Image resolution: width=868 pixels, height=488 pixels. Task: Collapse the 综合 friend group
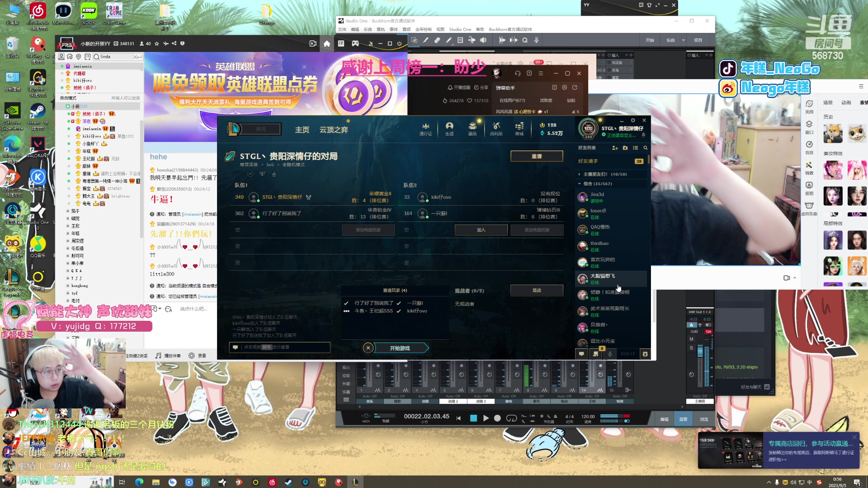[579, 184]
